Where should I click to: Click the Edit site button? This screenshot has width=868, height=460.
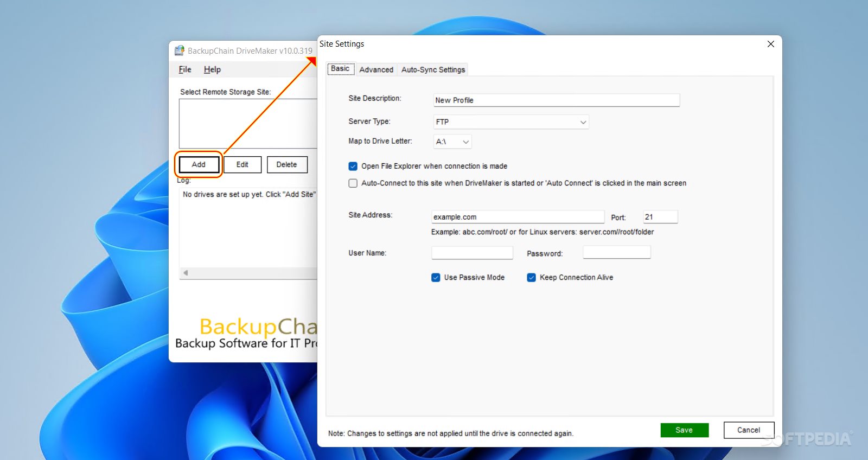pyautogui.click(x=242, y=164)
